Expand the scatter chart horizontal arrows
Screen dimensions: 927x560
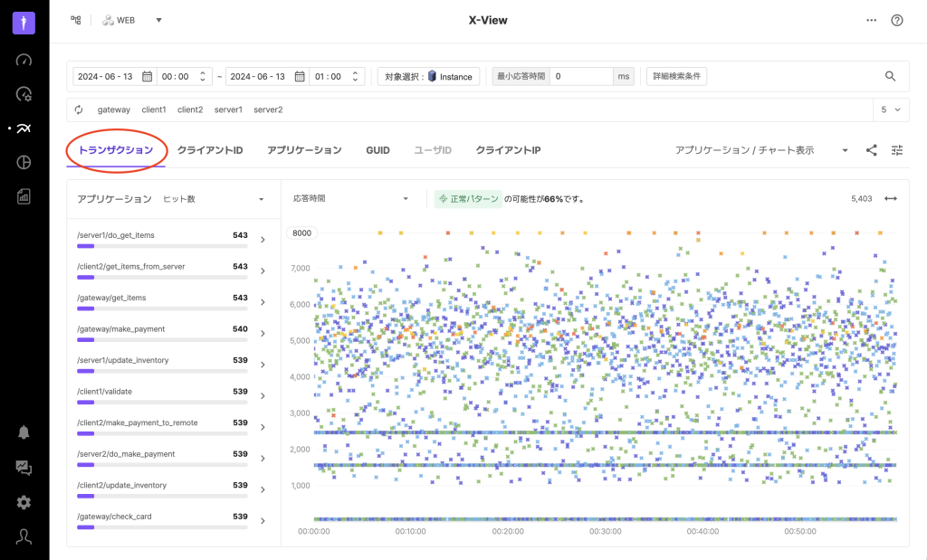click(x=890, y=198)
